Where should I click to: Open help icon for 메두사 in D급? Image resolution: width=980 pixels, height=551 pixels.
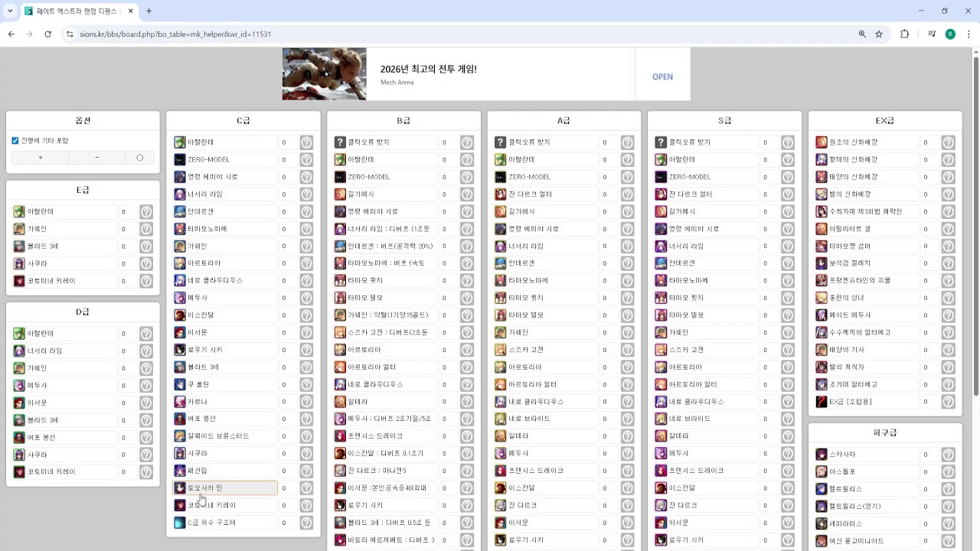145,386
